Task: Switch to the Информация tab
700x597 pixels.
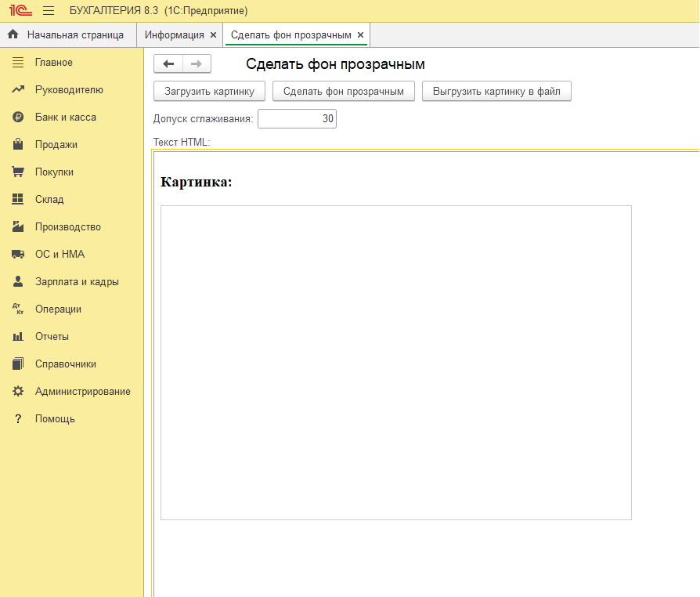Action: pyautogui.click(x=174, y=34)
